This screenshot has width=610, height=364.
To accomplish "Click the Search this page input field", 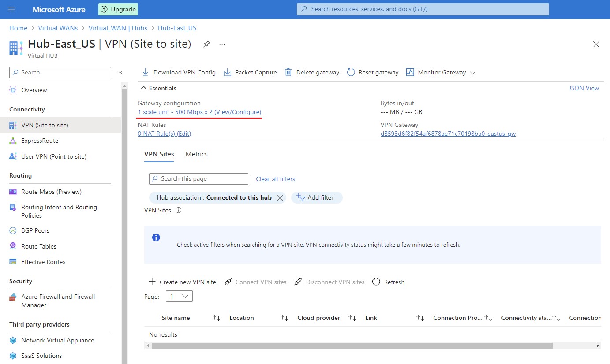I will click(x=198, y=178).
